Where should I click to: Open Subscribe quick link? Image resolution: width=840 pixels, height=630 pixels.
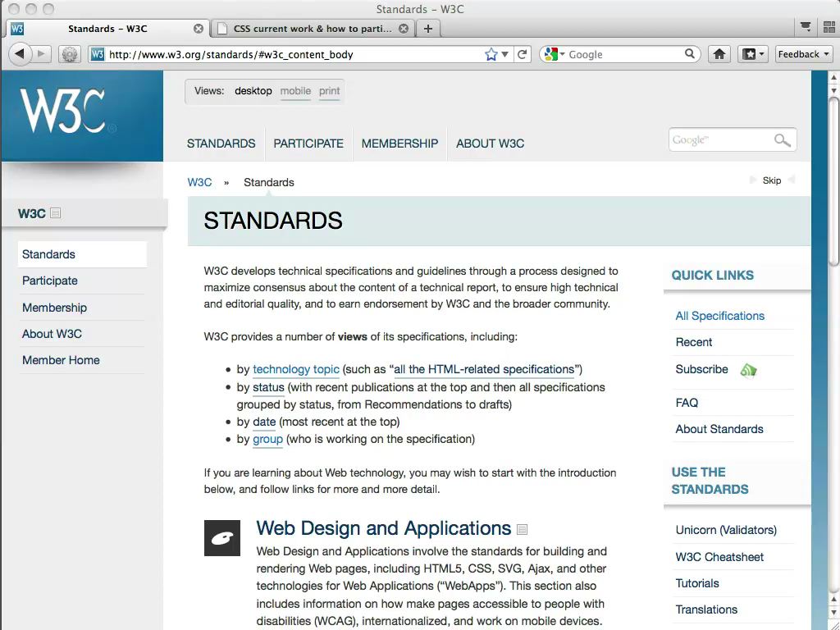(x=702, y=369)
